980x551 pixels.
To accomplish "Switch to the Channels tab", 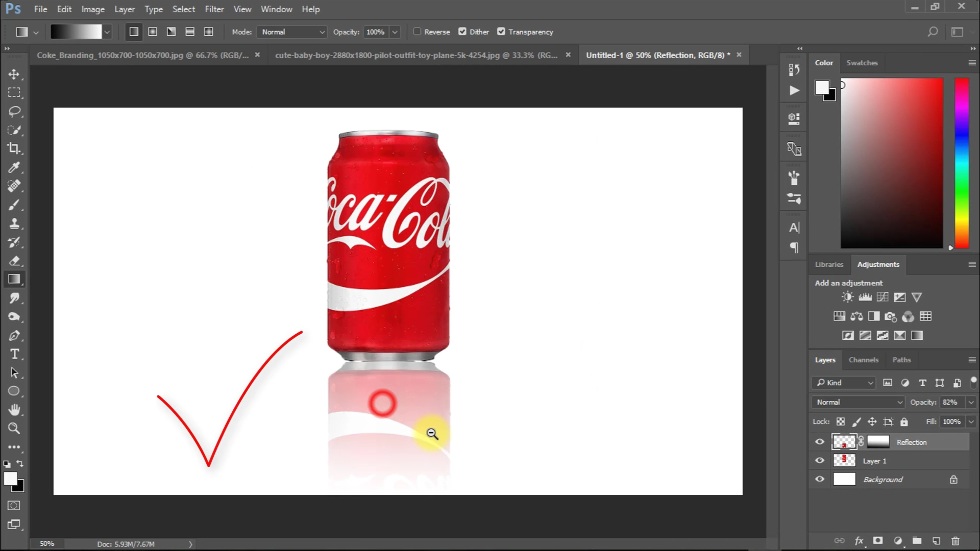I will [863, 360].
